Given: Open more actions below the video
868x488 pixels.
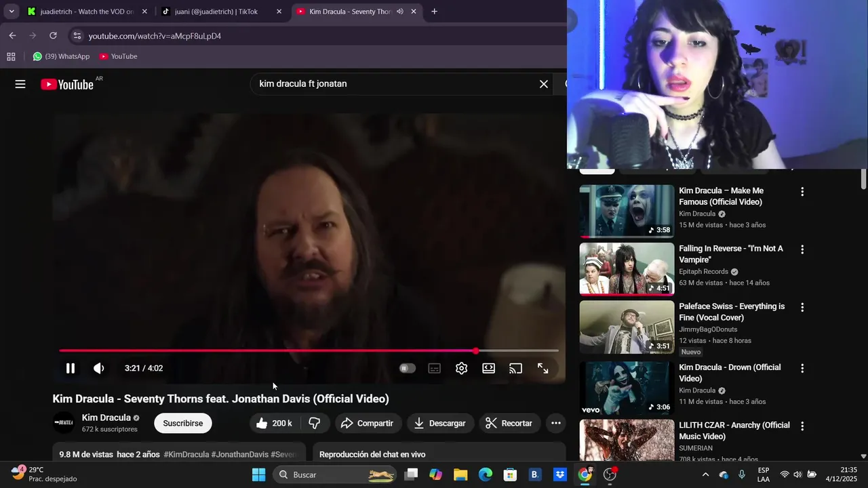Looking at the screenshot, I should [x=556, y=423].
